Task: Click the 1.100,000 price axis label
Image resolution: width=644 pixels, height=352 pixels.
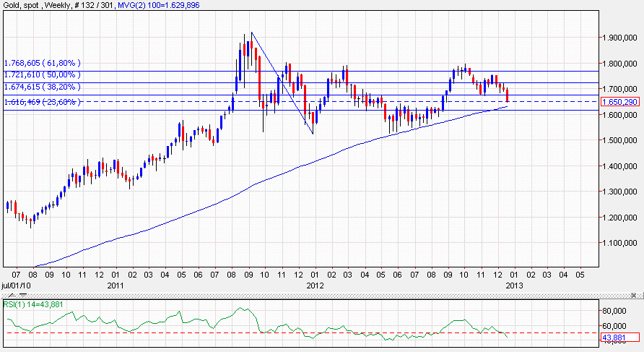Action: (619, 243)
